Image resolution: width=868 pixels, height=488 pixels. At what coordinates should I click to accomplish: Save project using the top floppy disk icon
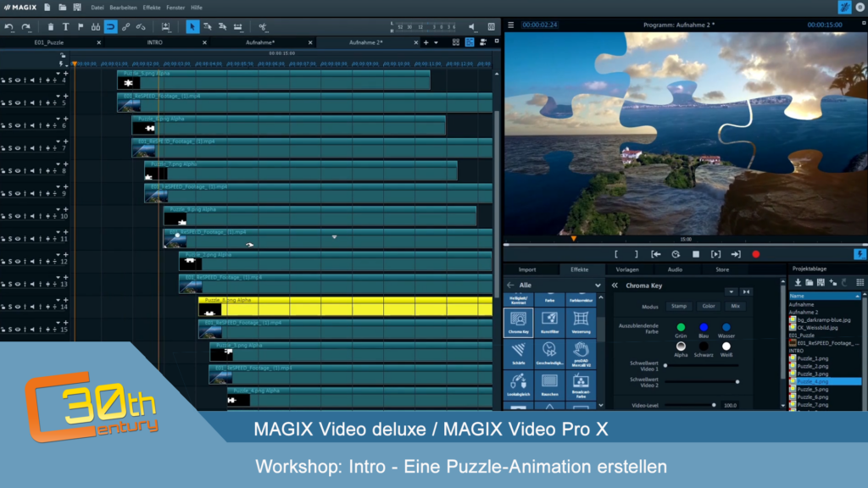[x=77, y=8]
